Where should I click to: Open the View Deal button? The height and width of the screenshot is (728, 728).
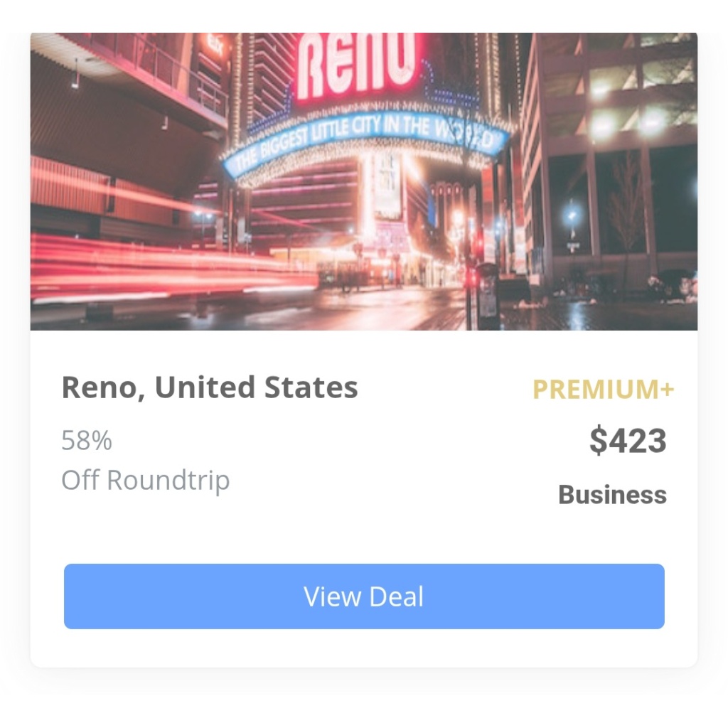tap(364, 596)
